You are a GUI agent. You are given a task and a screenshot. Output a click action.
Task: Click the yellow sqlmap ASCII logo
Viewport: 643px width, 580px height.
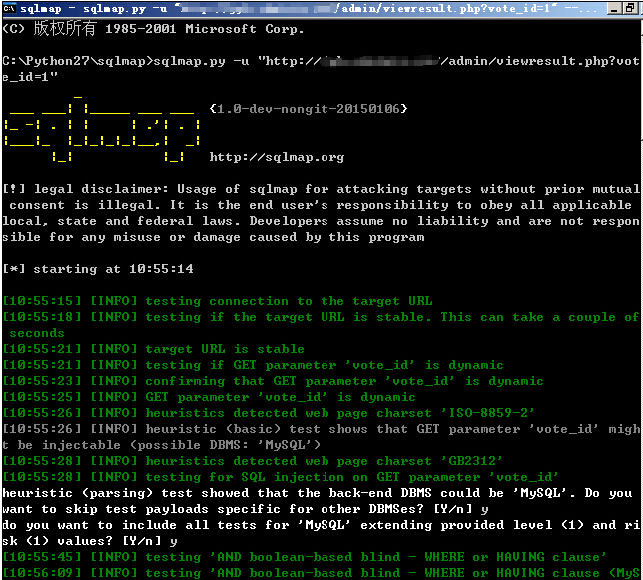click(102, 129)
